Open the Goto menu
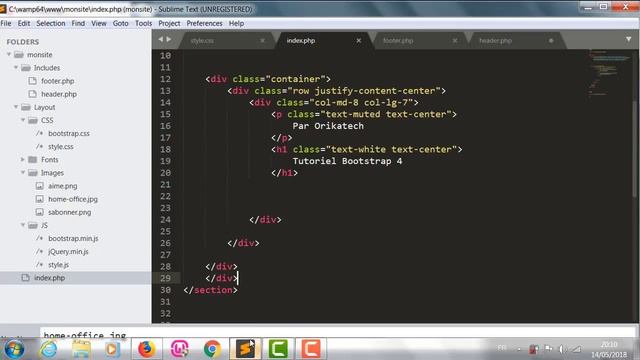The width and height of the screenshot is (640, 360). coord(120,23)
